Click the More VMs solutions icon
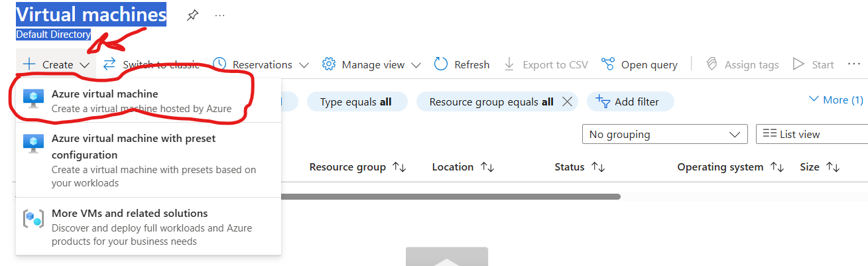The height and width of the screenshot is (266, 868). click(33, 218)
